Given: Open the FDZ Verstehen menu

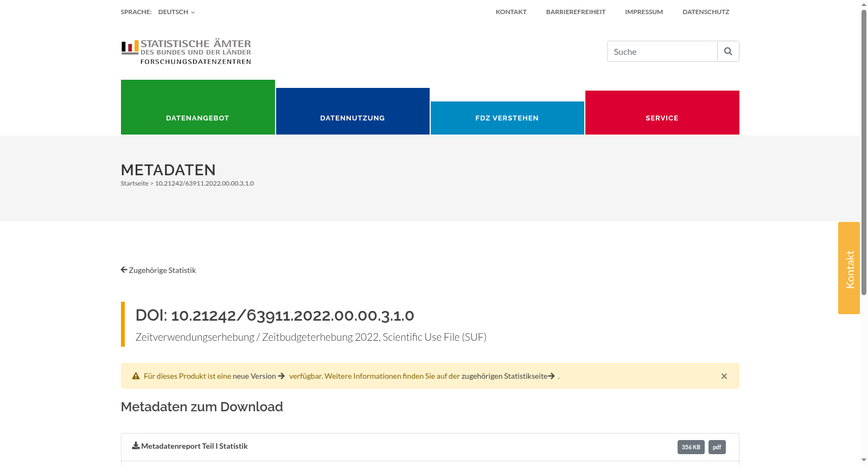Looking at the screenshot, I should (507, 118).
